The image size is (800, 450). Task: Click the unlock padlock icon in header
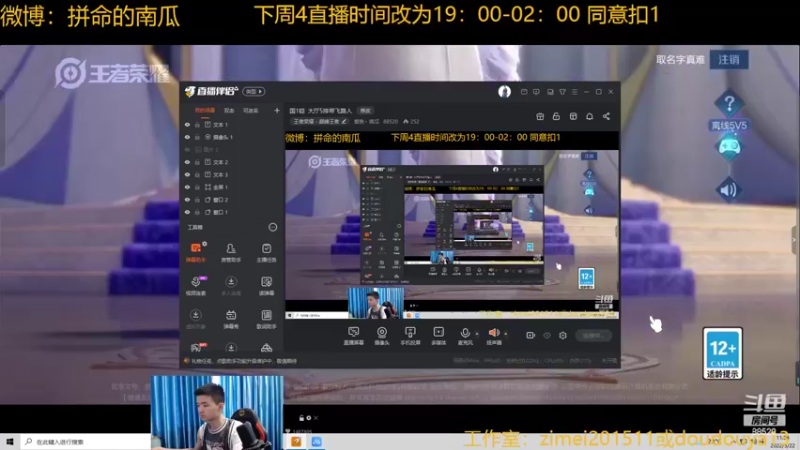pyautogui.click(x=556, y=116)
